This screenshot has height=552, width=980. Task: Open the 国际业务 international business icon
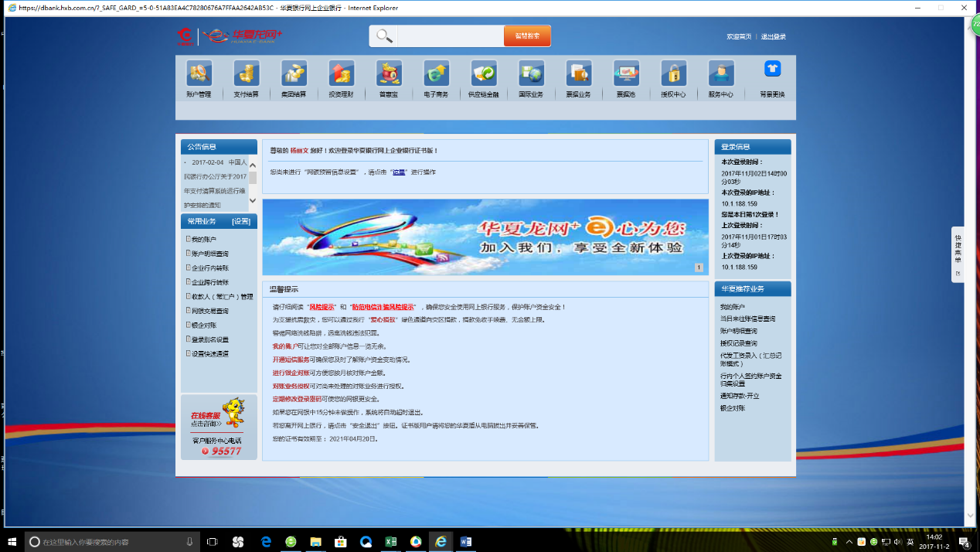coord(531,73)
